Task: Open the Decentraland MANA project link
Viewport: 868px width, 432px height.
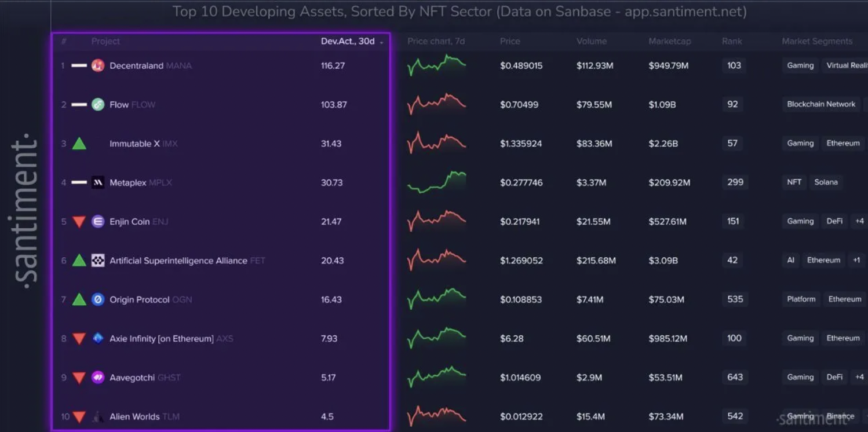Action: pyautogui.click(x=151, y=65)
